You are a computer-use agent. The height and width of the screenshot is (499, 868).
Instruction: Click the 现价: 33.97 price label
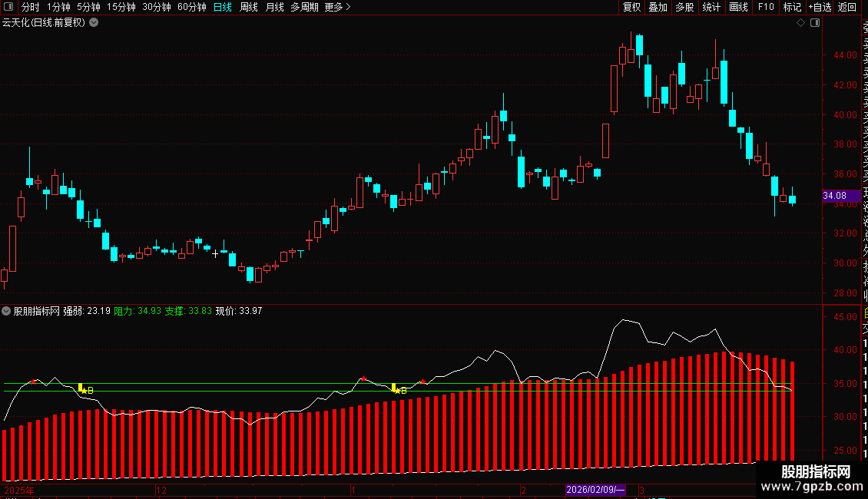(x=239, y=311)
